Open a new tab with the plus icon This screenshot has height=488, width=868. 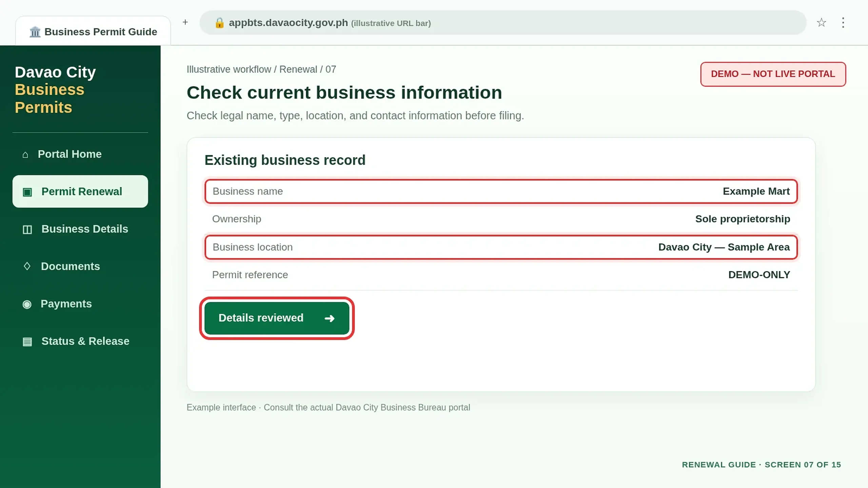[x=185, y=22]
